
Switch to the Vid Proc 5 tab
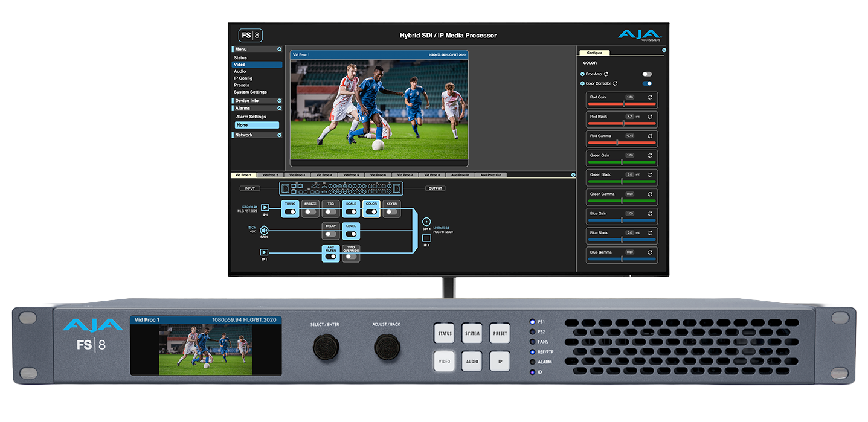click(350, 175)
